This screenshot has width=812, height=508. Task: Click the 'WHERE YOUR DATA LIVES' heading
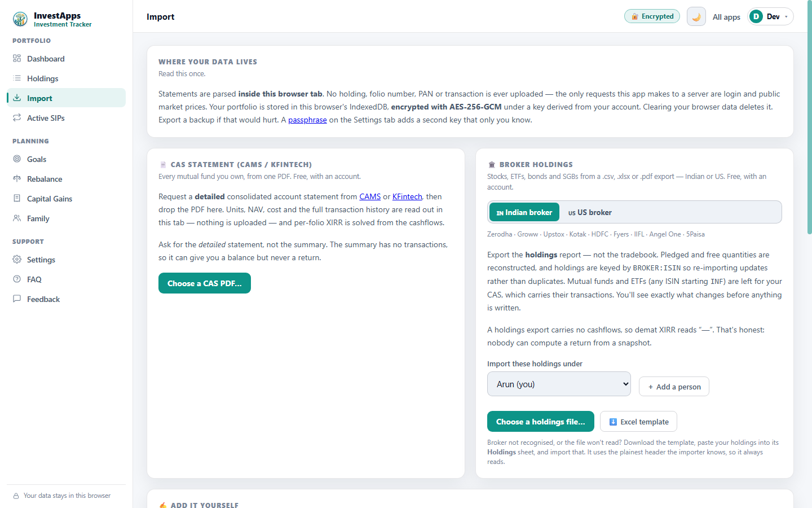pos(208,62)
